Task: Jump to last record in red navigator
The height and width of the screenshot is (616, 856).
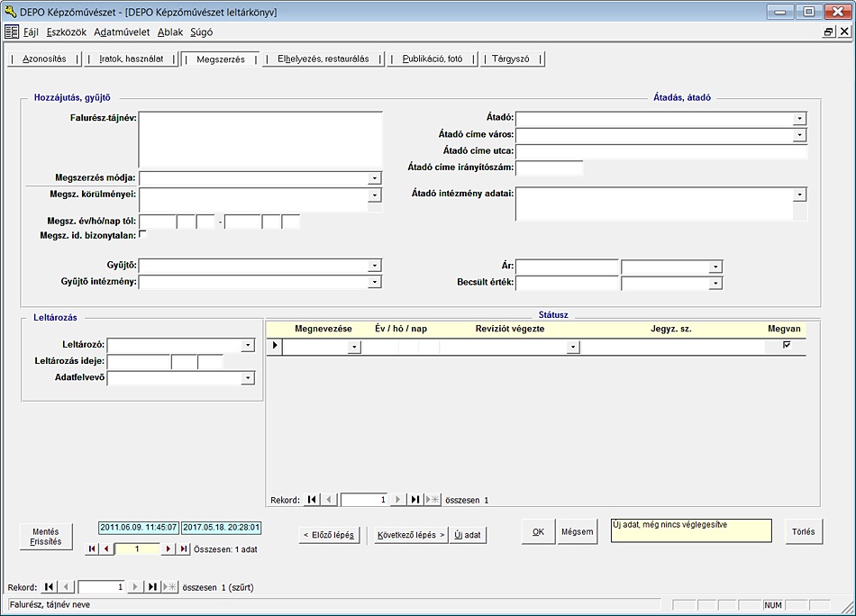Action: pyautogui.click(x=184, y=548)
